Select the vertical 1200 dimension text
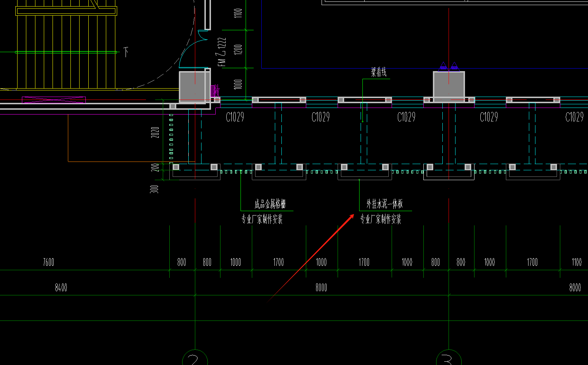Image resolution: width=588 pixels, height=365 pixels. point(238,49)
